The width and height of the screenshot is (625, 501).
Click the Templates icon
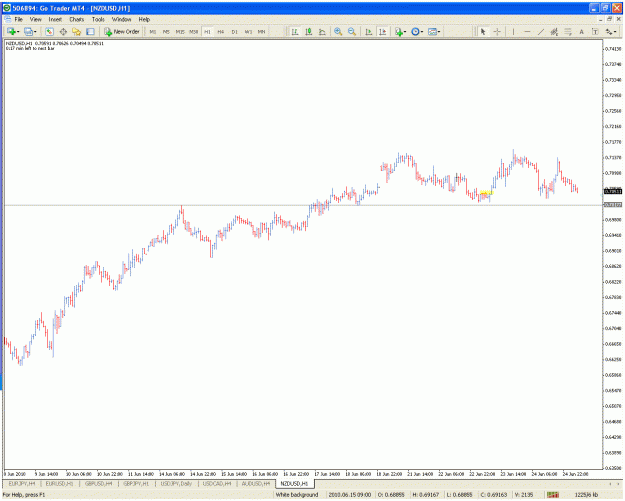[x=432, y=31]
